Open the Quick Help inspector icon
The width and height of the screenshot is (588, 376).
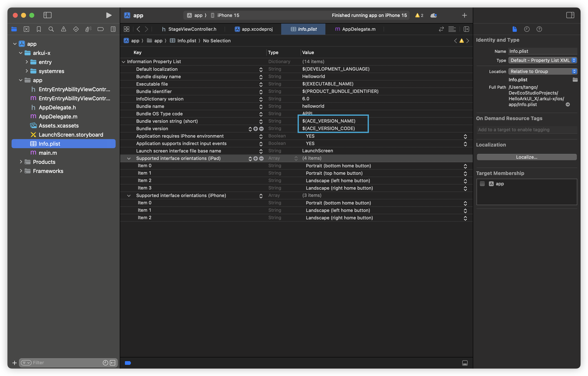click(x=539, y=29)
